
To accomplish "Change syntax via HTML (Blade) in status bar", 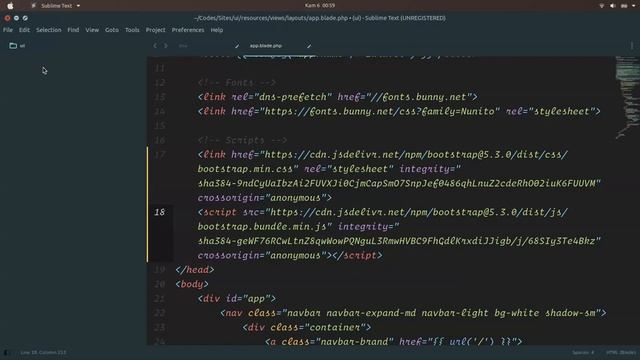I will click(621, 353).
